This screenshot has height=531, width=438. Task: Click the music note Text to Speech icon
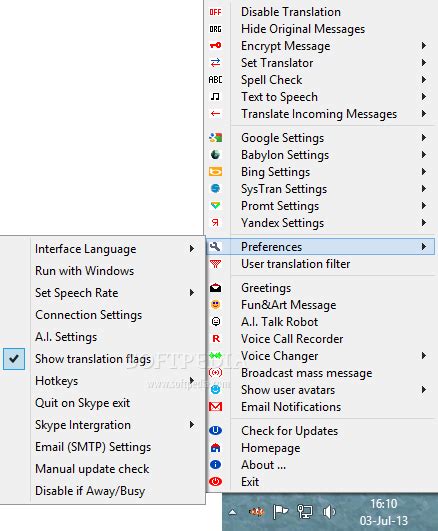[x=215, y=97]
